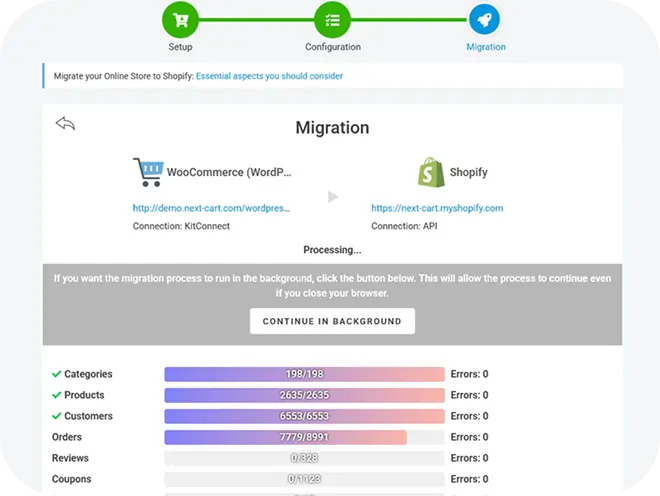Click the arrow between source and target
This screenshot has width=660, height=496.
333,197
